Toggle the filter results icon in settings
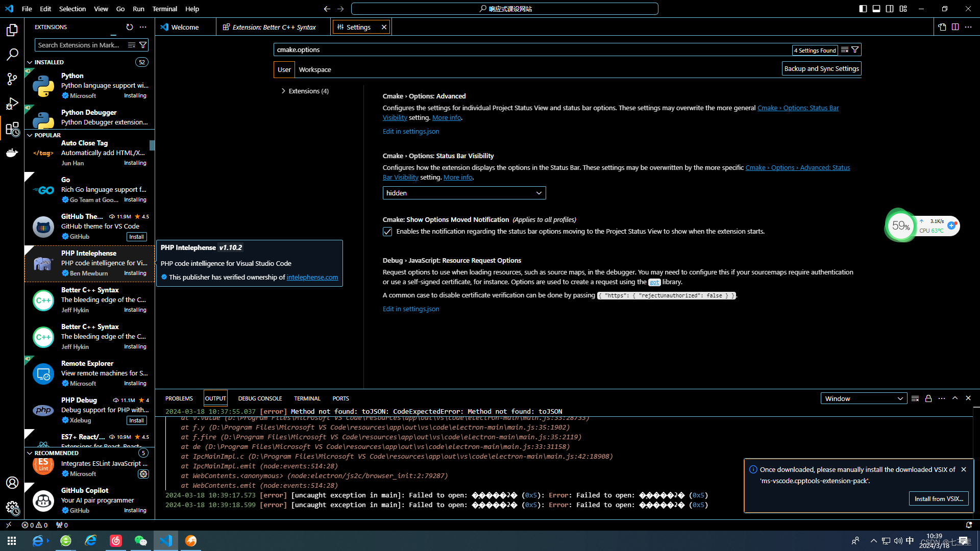 point(855,49)
